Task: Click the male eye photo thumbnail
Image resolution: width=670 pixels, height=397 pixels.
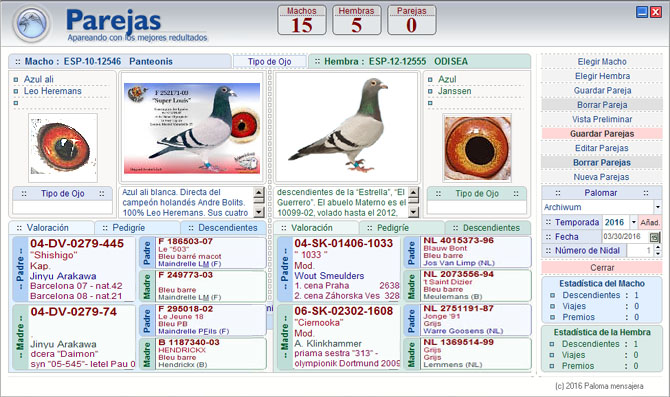Action: [63, 148]
